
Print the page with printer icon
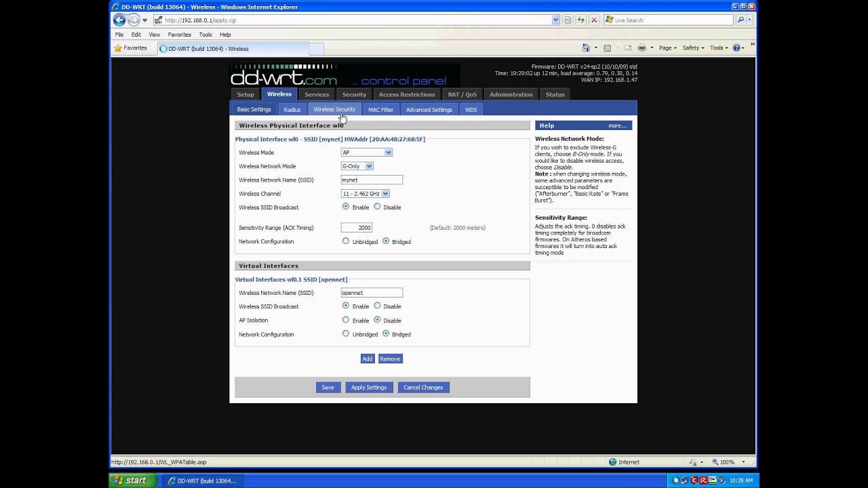coord(642,48)
